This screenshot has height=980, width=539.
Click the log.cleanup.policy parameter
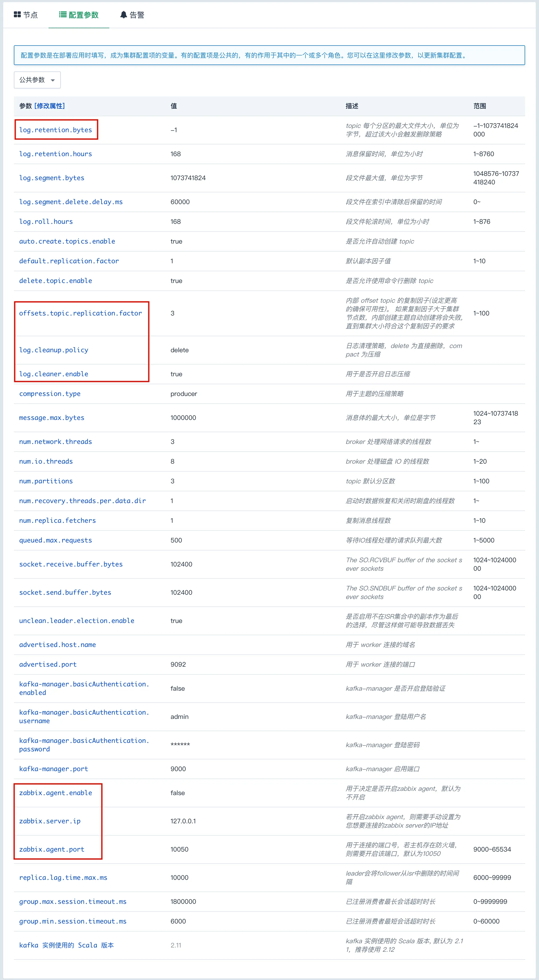[x=54, y=350]
